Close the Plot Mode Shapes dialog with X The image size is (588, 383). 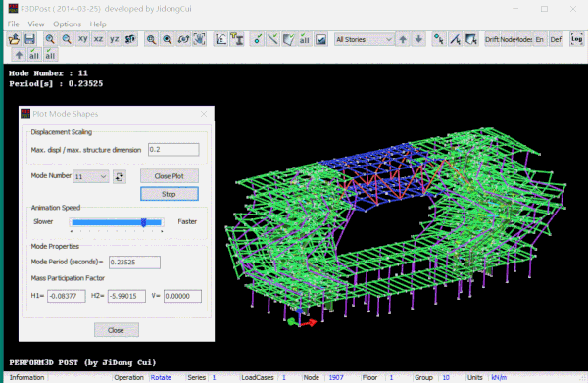(204, 114)
